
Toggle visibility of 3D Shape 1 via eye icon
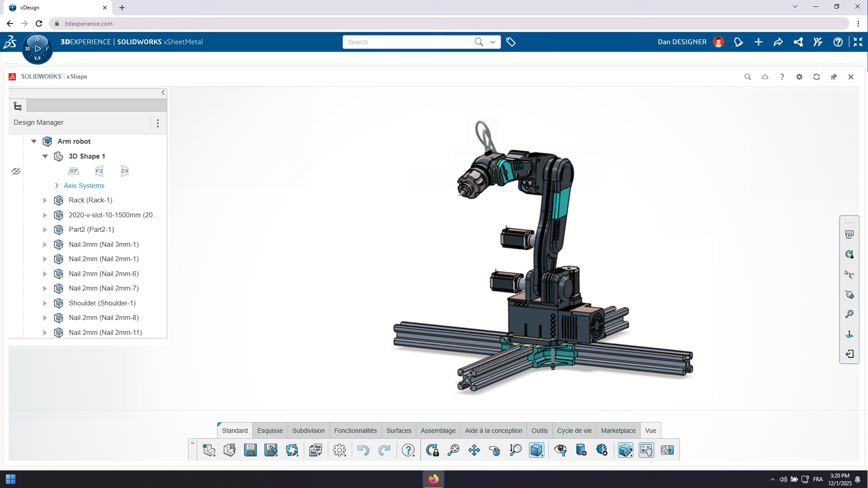16,171
